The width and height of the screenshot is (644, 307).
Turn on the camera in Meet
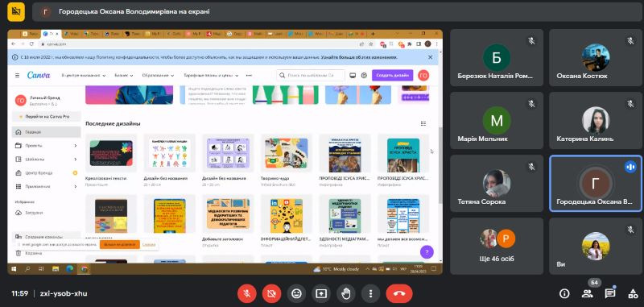[271, 293]
